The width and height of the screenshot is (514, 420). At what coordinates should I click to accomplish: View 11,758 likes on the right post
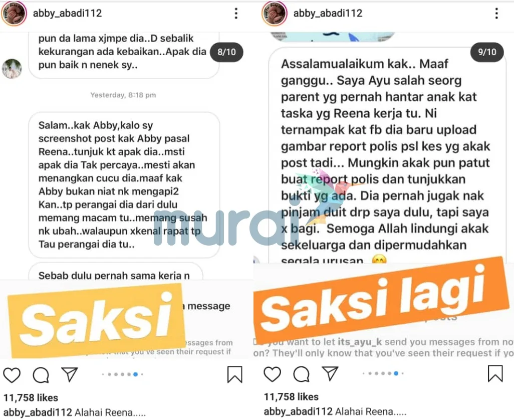[292, 397]
